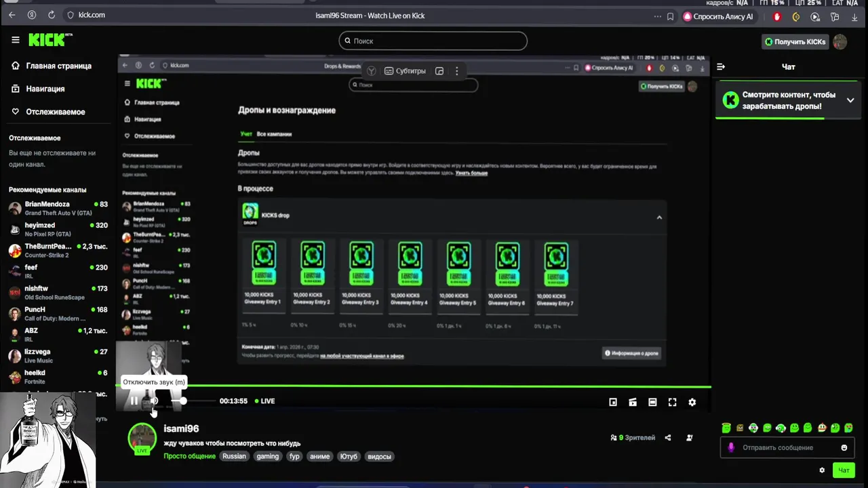Select the gaming tag

267,456
